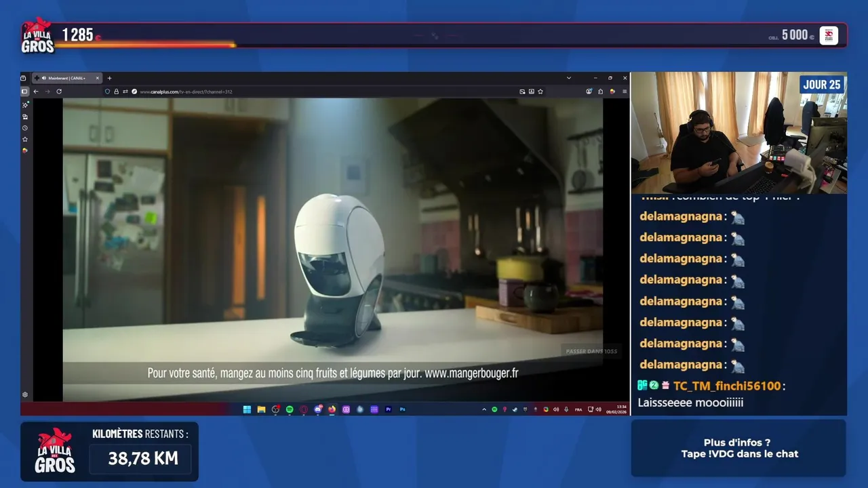Screen dimensions: 868x488
Task: Open the site permissions icon in address bar
Action: point(125,91)
